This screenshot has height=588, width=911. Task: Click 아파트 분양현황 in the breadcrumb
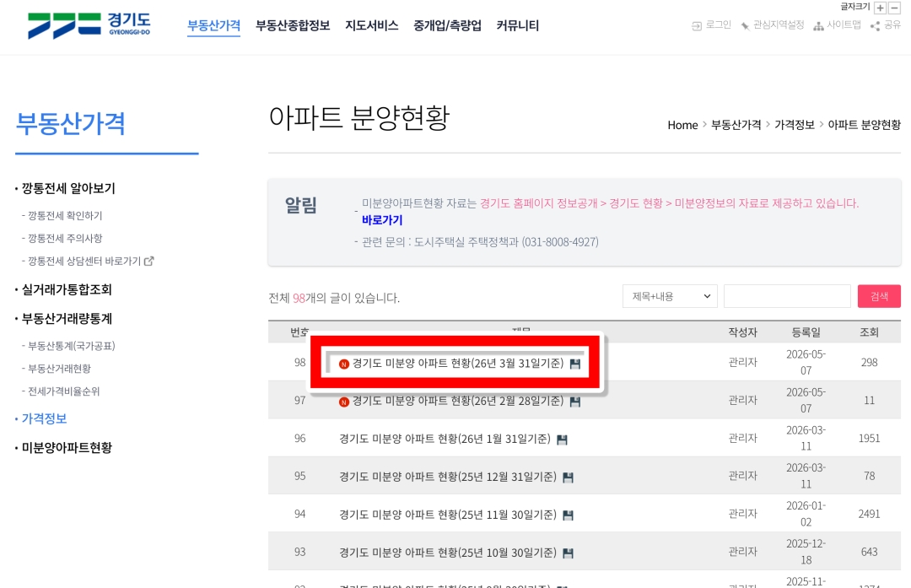pos(865,125)
